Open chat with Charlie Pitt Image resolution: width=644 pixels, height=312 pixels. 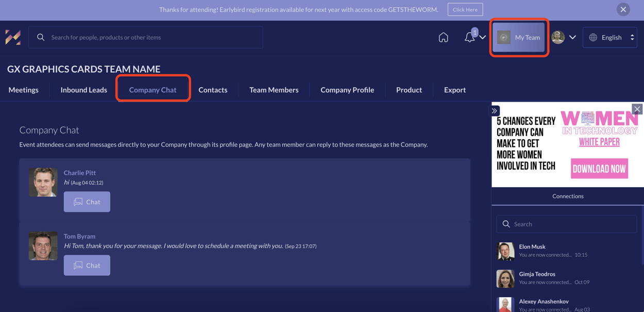(x=87, y=202)
